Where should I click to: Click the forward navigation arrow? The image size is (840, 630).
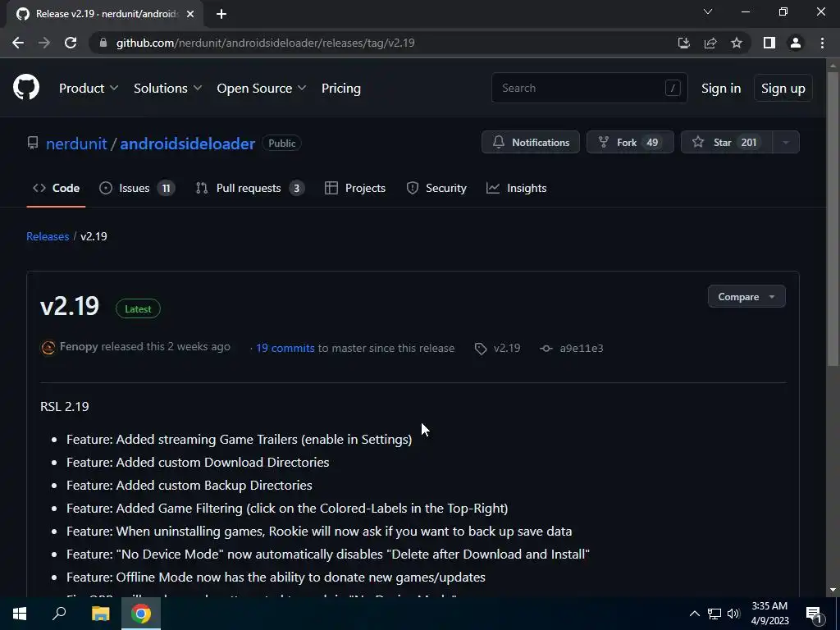click(44, 43)
